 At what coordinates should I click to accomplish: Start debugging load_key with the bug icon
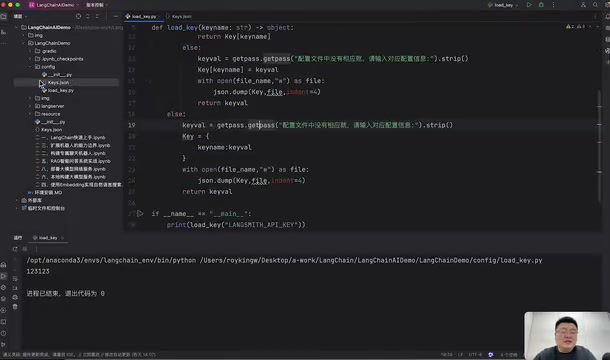click(541, 5)
